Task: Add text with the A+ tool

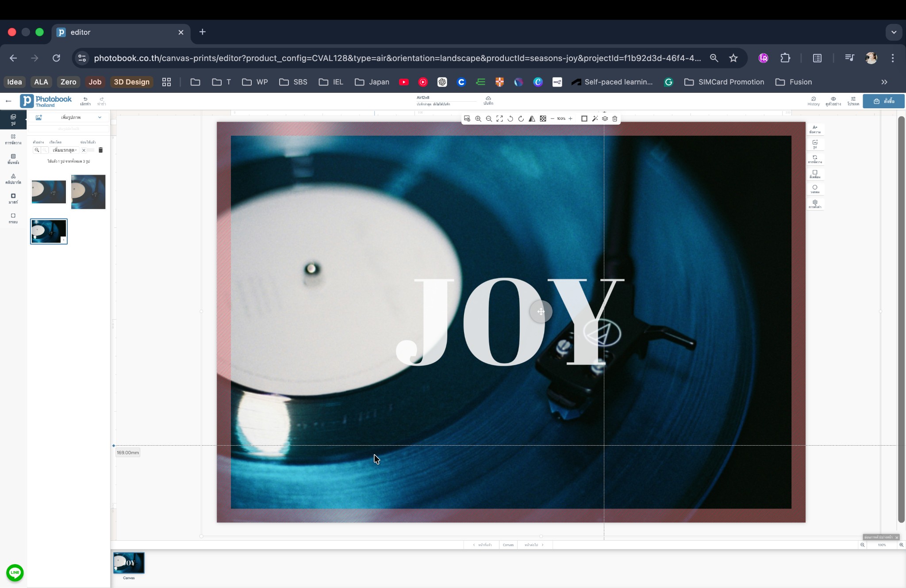Action: pyautogui.click(x=815, y=129)
